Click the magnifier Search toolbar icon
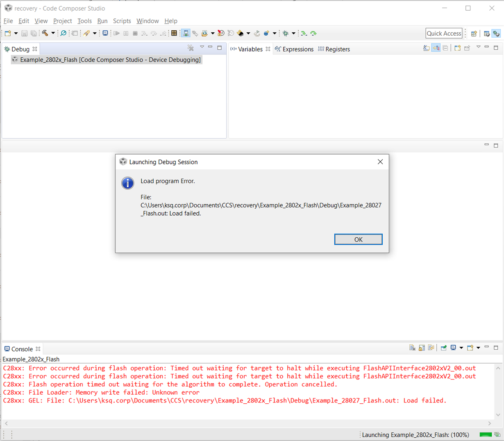This screenshot has width=504, height=441. (x=63, y=33)
